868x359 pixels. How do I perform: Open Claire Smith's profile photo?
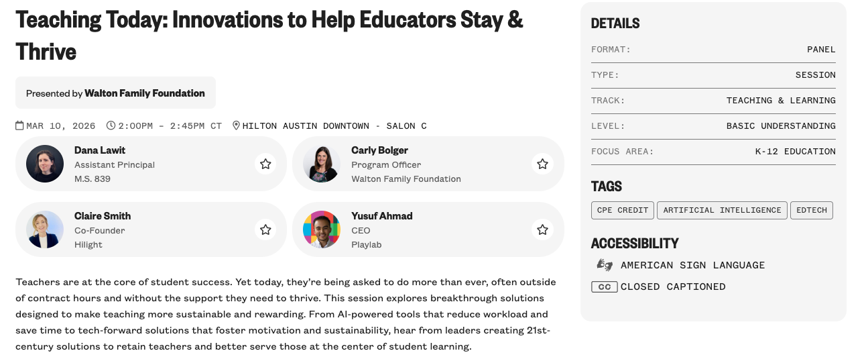(45, 229)
